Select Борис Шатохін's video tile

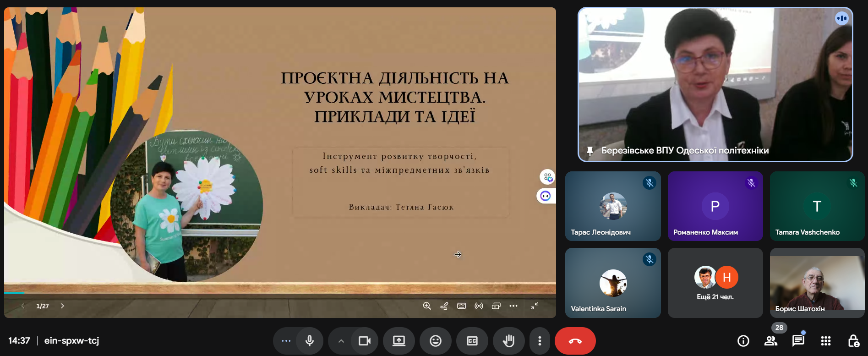click(x=817, y=283)
